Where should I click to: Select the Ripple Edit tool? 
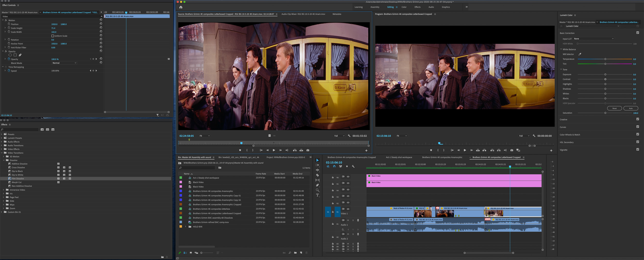(x=317, y=170)
